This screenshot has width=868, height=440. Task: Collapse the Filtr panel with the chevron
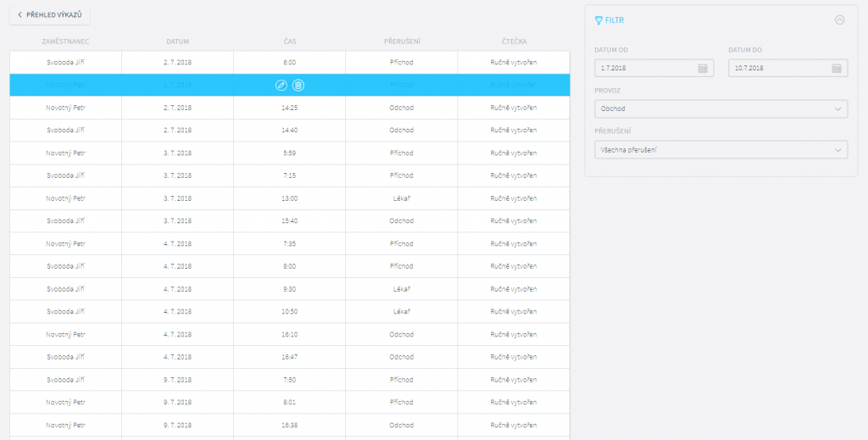point(840,20)
